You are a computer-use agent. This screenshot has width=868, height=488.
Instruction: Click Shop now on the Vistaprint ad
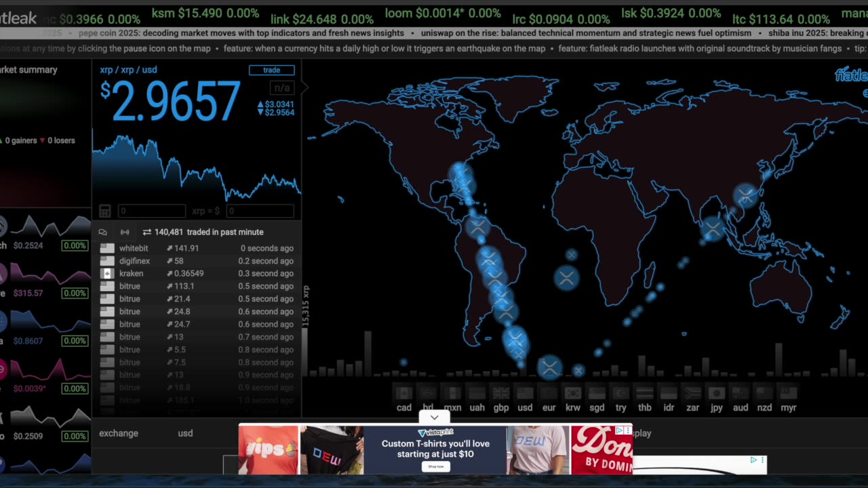pos(435,466)
